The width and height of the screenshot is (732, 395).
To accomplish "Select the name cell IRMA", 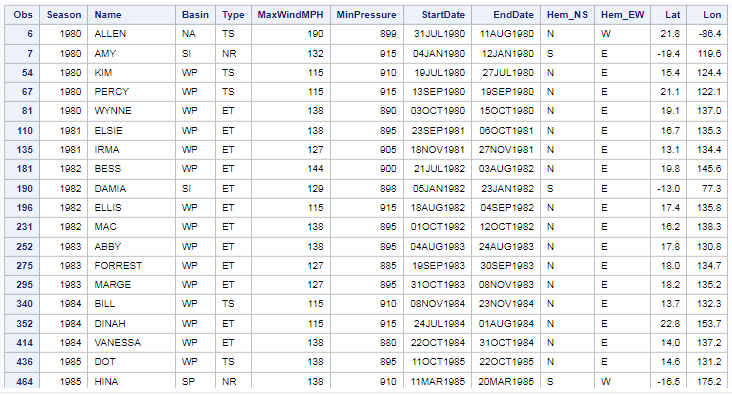I will click(132, 150).
